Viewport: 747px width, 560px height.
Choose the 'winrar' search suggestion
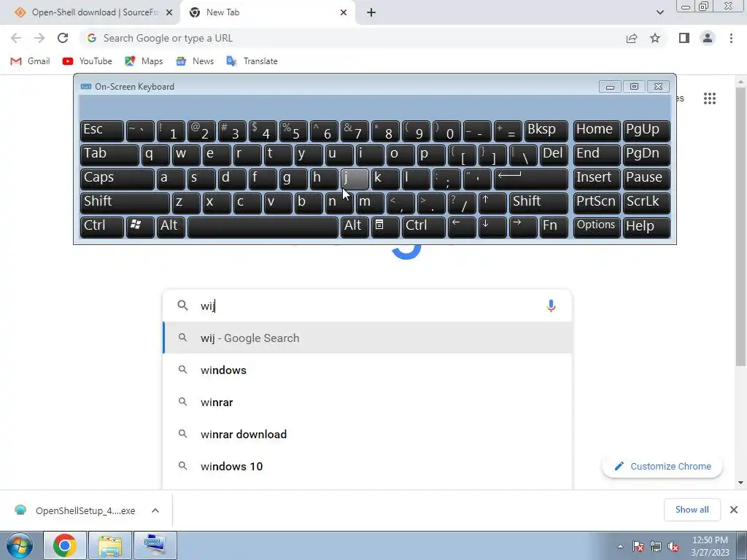click(368, 402)
